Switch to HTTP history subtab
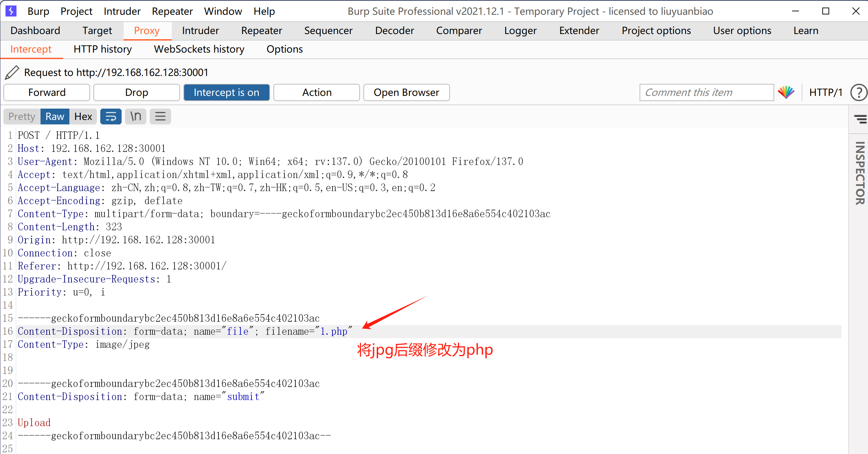 (x=102, y=49)
